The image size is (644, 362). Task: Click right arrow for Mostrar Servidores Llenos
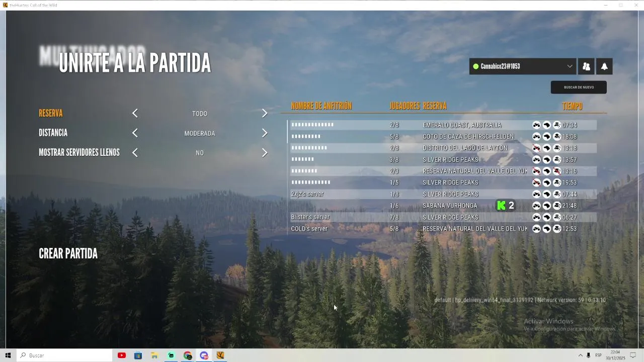(x=265, y=153)
